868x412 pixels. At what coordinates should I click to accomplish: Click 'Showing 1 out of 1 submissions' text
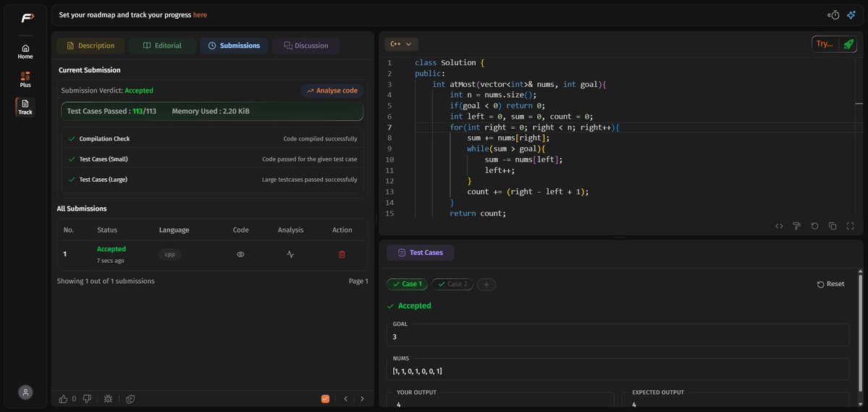pos(106,282)
